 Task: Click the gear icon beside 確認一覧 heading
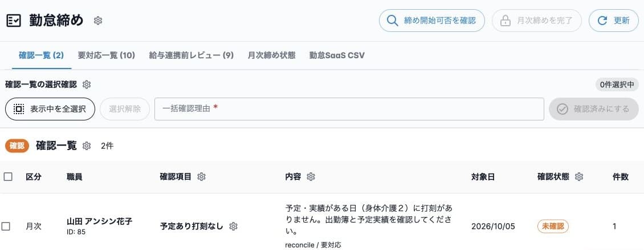(86, 146)
